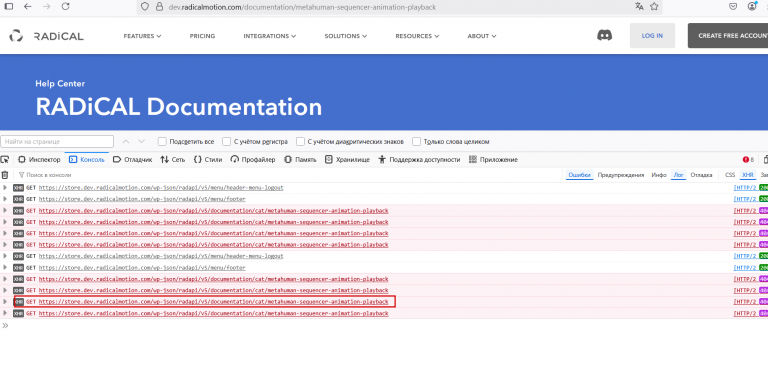The image size is (768, 392).
Task: Open the Отладчик (Debugger) tab
Action: pos(132,160)
